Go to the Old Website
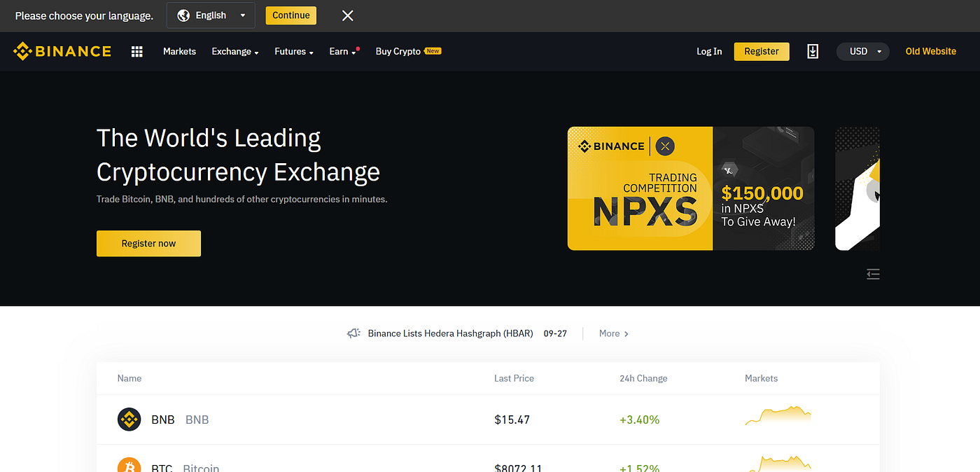980x472 pixels. point(930,52)
